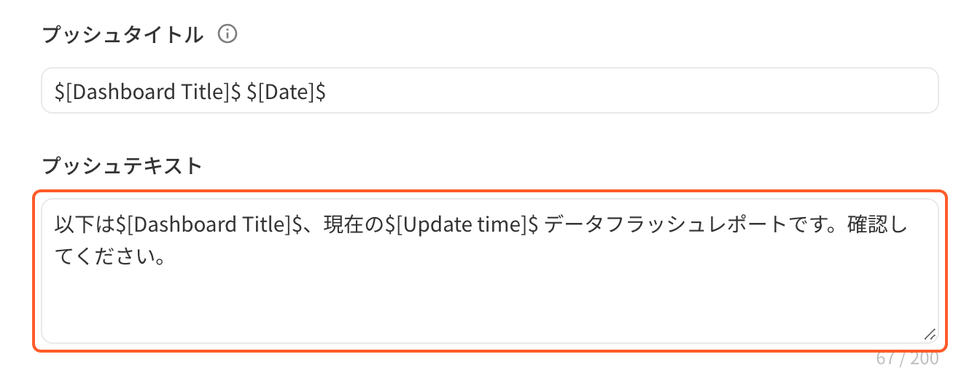
Task: Click the word Update in the push text area
Action: (x=435, y=225)
